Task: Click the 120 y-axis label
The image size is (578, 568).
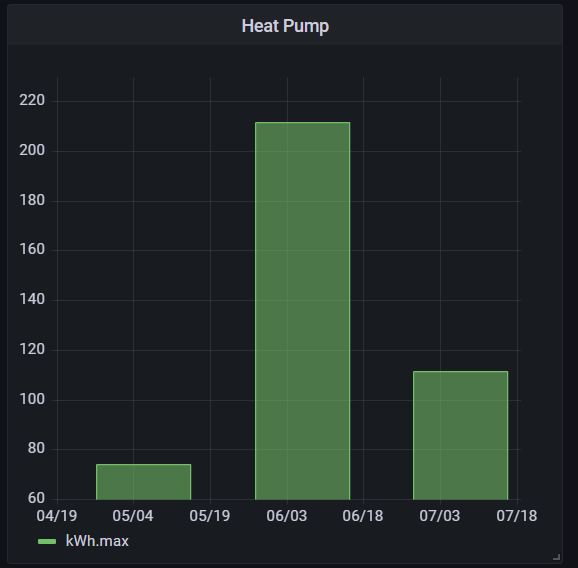Action: (x=32, y=349)
